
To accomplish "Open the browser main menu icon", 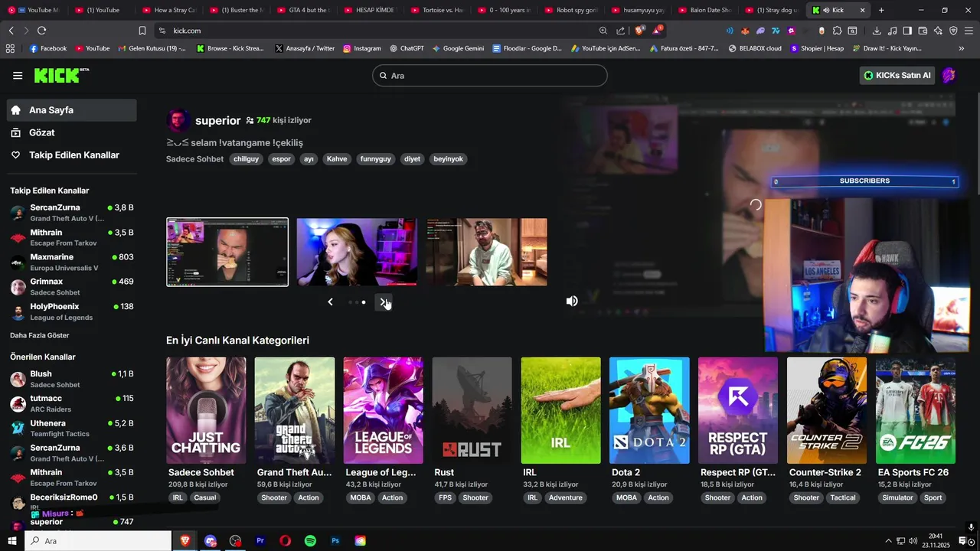I will [969, 31].
